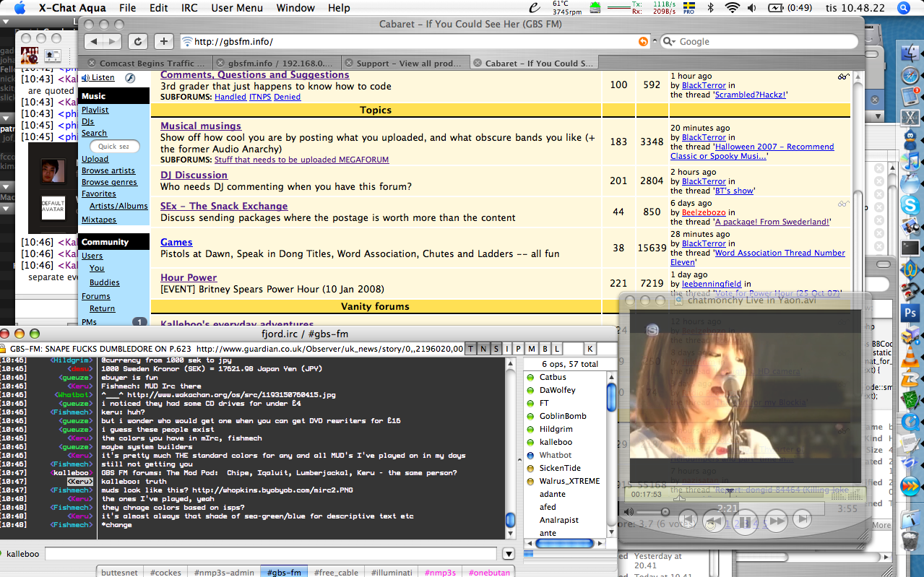
Task: Open Skype from the Dock
Action: (x=910, y=204)
